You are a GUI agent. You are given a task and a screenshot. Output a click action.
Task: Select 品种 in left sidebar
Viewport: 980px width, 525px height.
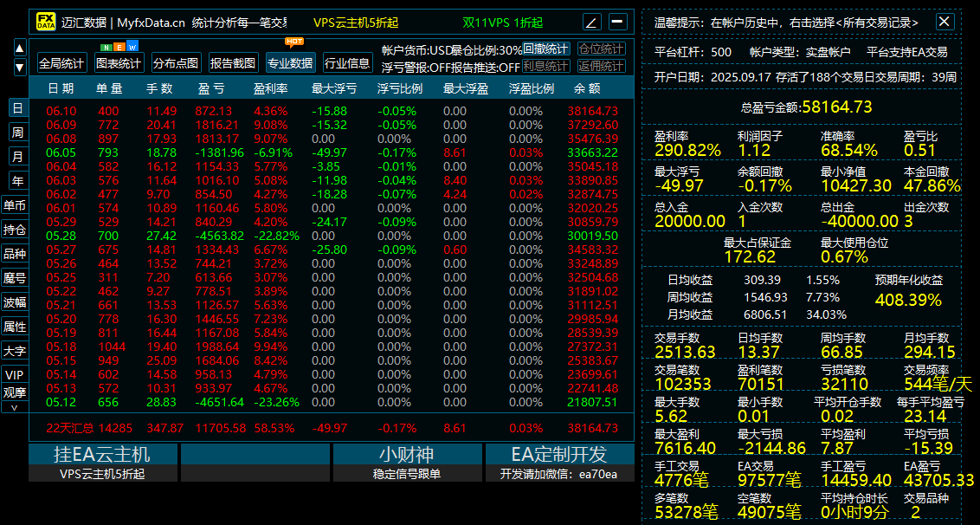(x=15, y=254)
